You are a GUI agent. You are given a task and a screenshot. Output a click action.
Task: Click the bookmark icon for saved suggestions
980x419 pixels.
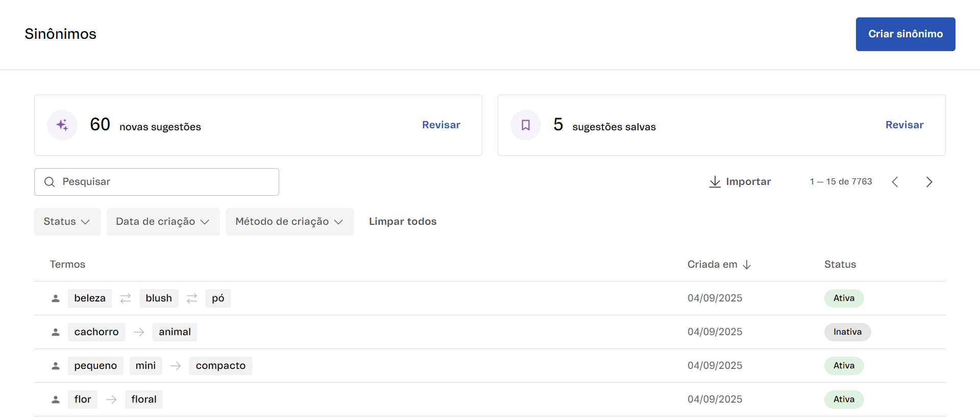[525, 125]
